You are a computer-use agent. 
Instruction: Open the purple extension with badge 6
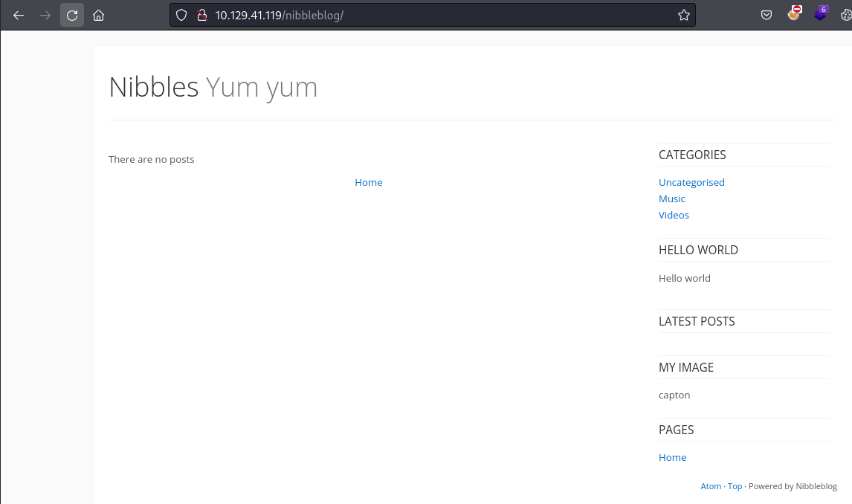pyautogui.click(x=821, y=13)
